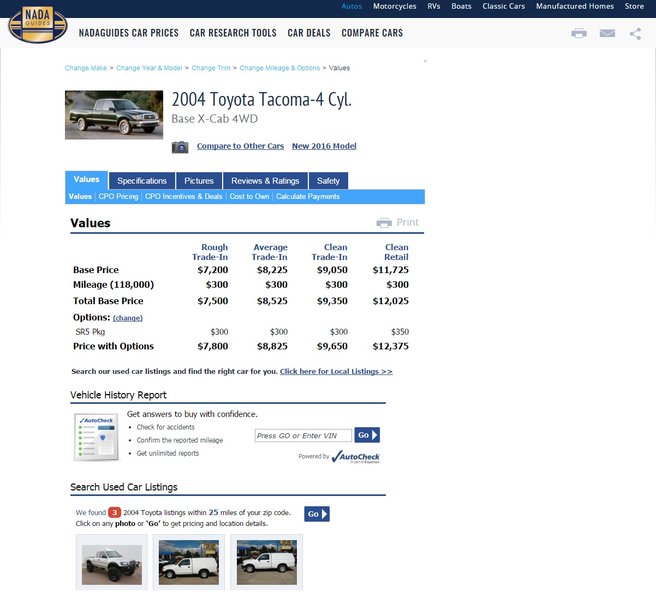The image size is (656, 599).
Task: Open Car Research Tools menu
Action: (x=233, y=33)
